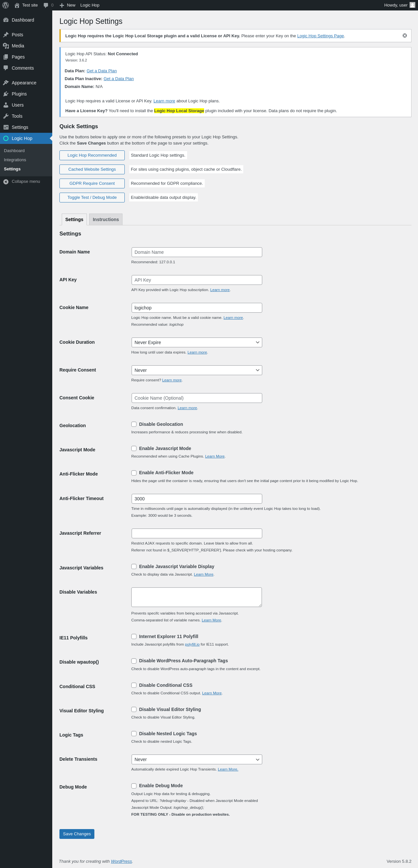Open the Cookie Duration dropdown
This screenshot has width=418, height=868.
click(x=197, y=342)
